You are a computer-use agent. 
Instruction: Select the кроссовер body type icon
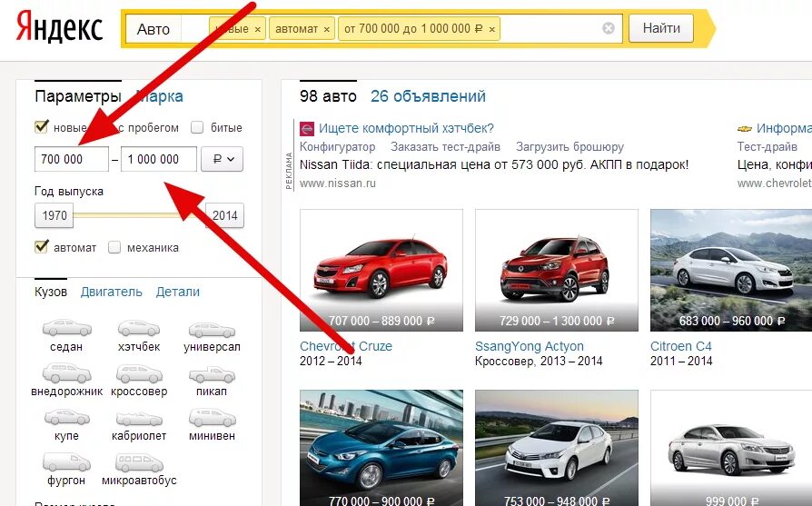pos(139,373)
